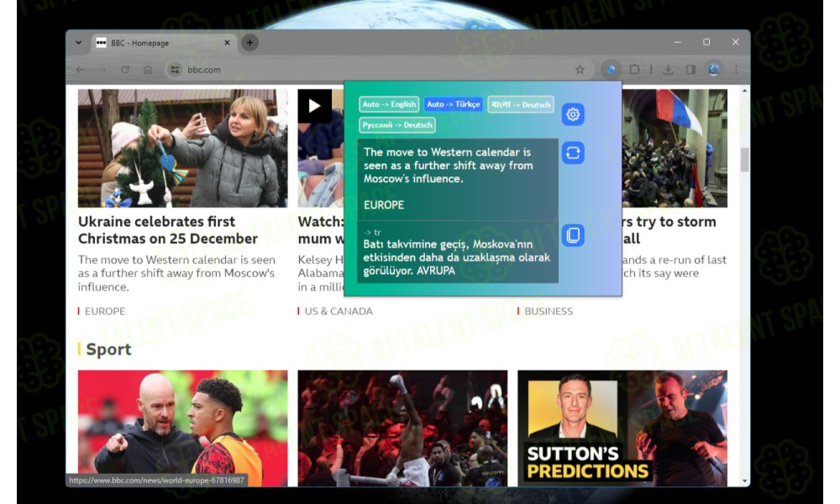Screen dimensions: 840x504
Task: Open the Ukraine Christmas tree photo
Action: [182, 149]
